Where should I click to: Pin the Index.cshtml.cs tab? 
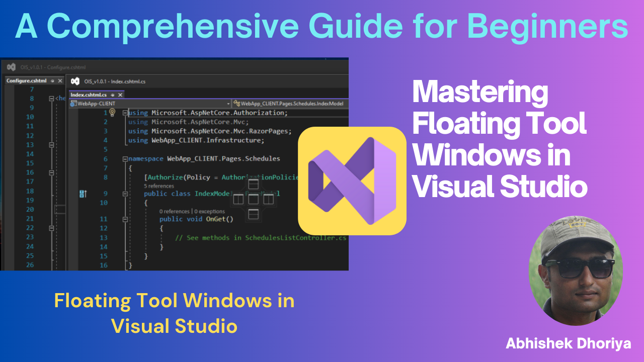tap(113, 95)
